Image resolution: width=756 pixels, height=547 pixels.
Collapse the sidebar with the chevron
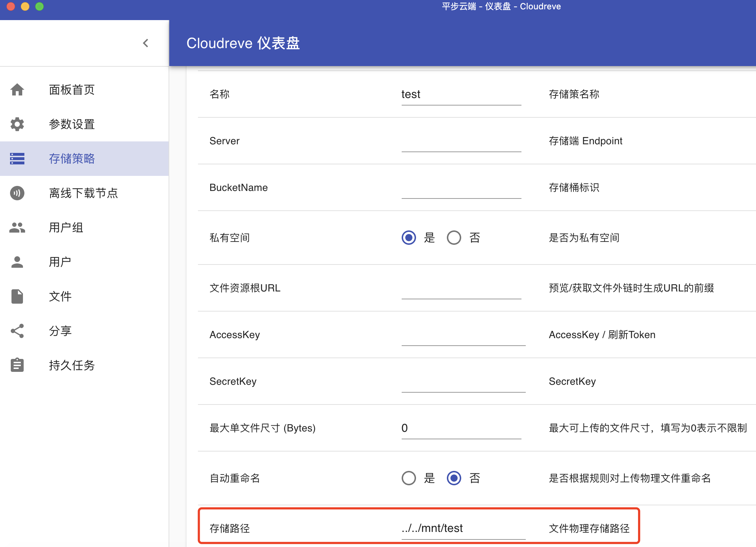click(146, 43)
